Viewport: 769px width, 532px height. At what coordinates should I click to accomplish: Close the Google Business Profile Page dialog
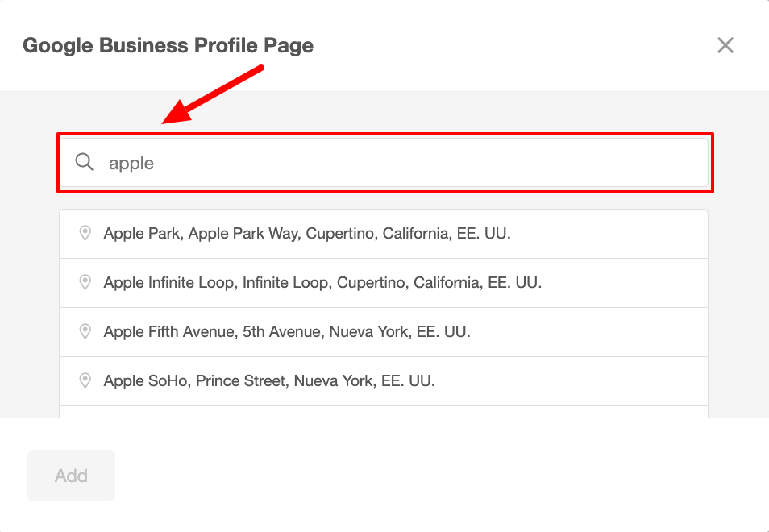[725, 45]
